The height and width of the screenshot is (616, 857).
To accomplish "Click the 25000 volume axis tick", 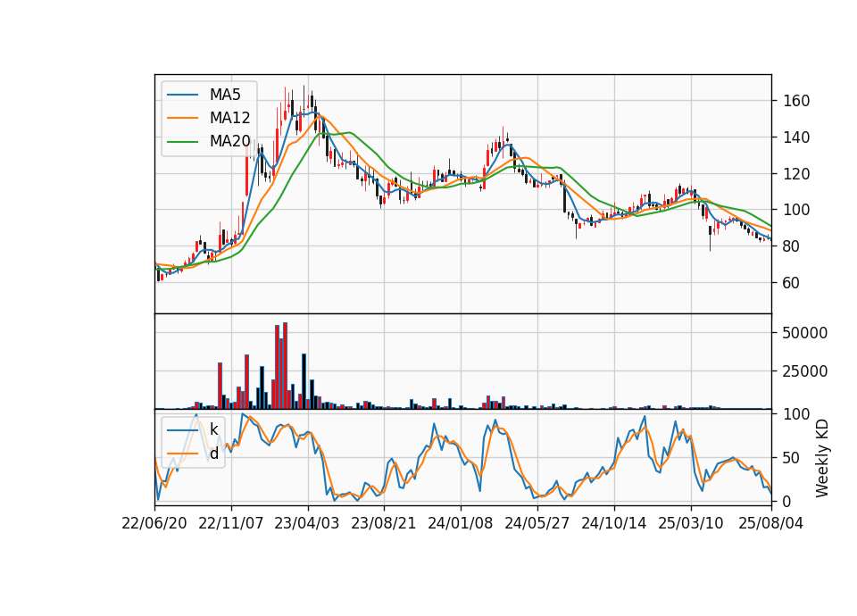I will (804, 371).
